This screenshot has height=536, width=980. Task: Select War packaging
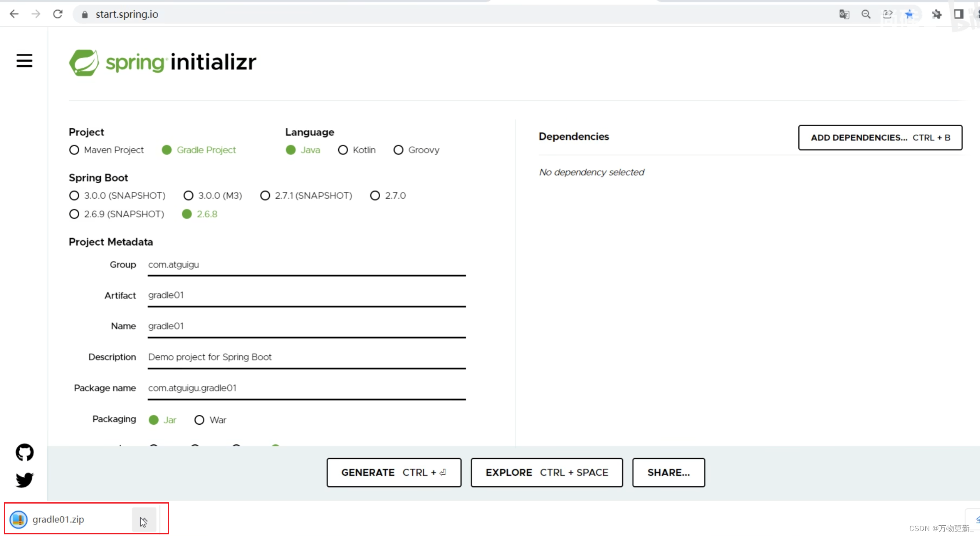pyautogui.click(x=210, y=420)
